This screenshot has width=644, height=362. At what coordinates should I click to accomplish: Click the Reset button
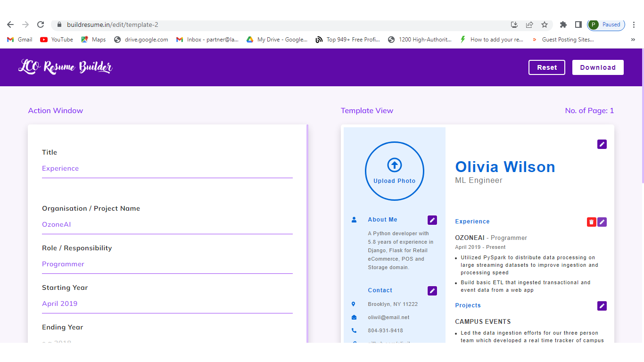[547, 67]
